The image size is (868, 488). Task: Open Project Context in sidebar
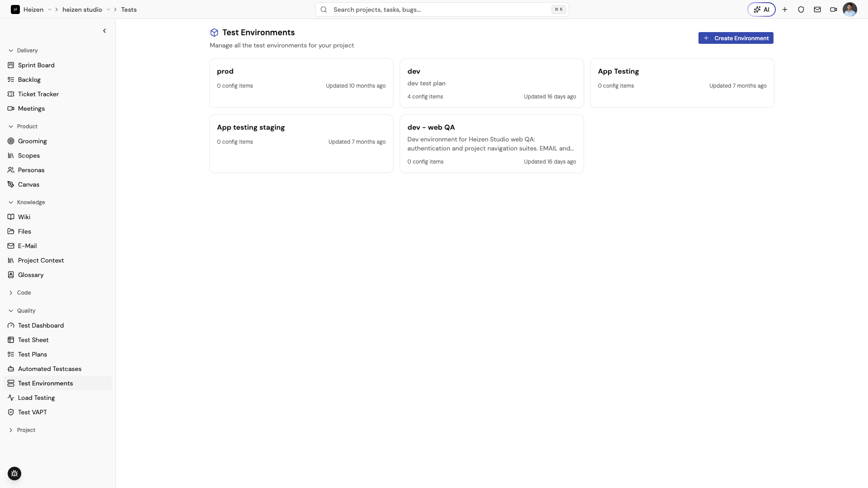tap(57, 260)
